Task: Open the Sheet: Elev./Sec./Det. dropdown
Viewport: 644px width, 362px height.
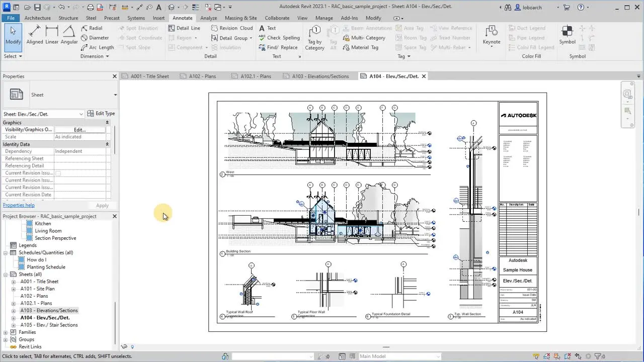Action: (43, 114)
